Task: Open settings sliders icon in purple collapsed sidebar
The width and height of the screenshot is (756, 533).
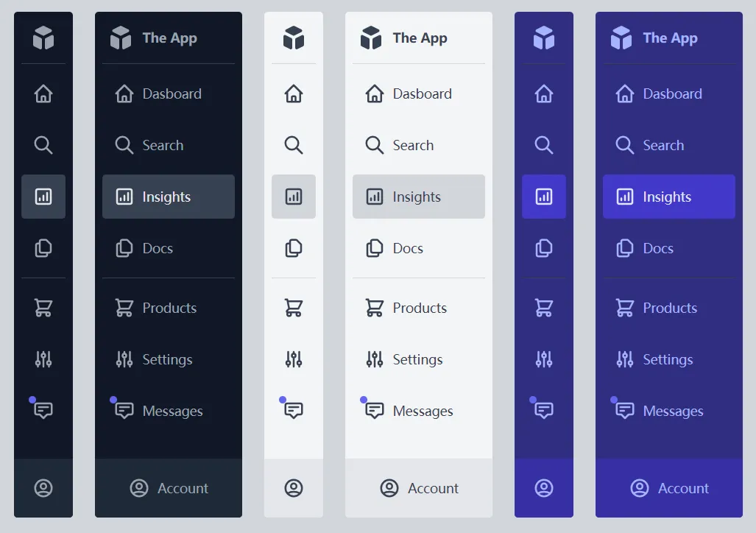Action: 544,359
